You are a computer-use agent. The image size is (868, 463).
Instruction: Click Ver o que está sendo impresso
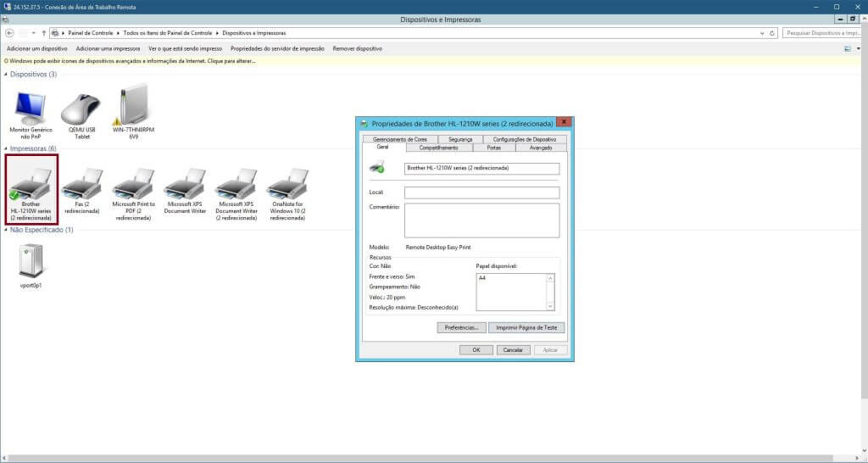coord(186,48)
